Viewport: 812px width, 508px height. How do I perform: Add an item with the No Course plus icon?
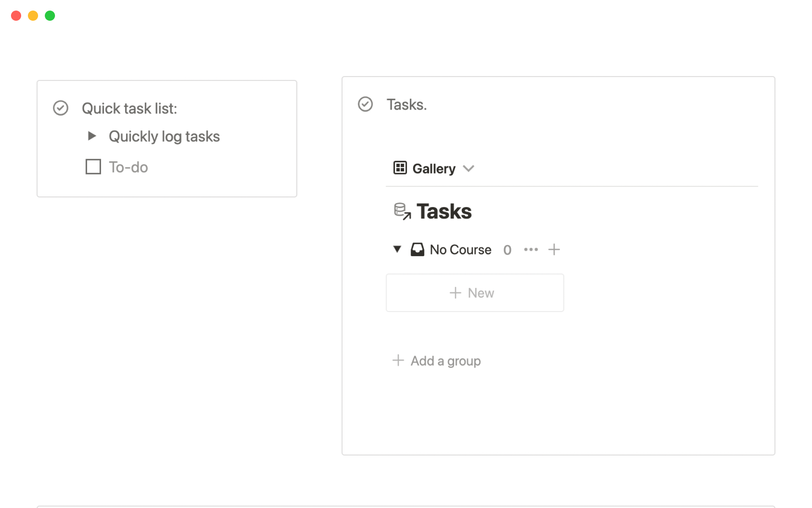coord(554,249)
